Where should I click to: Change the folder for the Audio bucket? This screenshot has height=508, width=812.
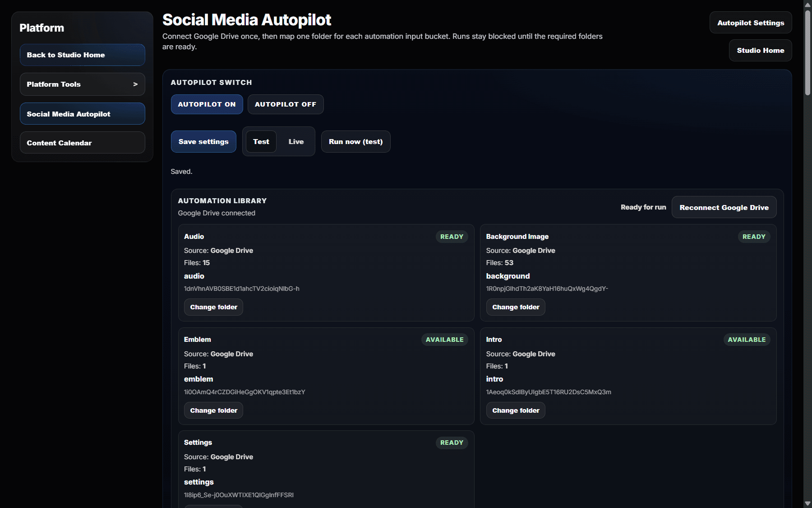[213, 307]
